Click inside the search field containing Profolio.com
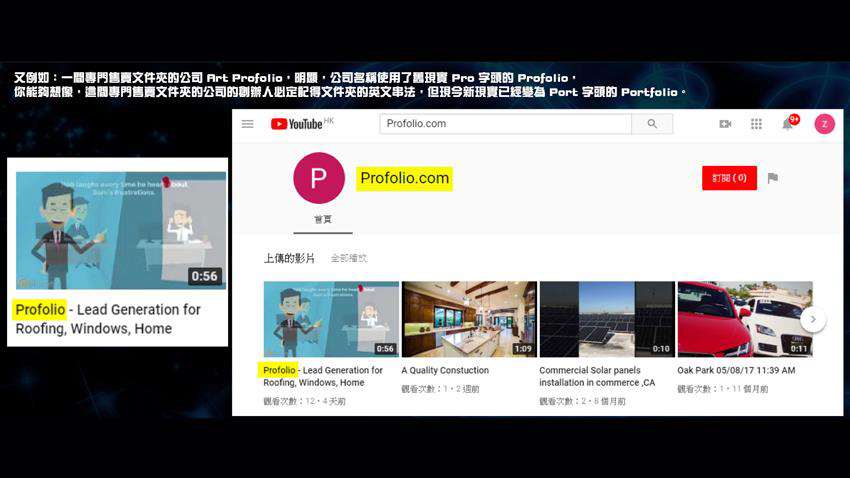 (505, 124)
